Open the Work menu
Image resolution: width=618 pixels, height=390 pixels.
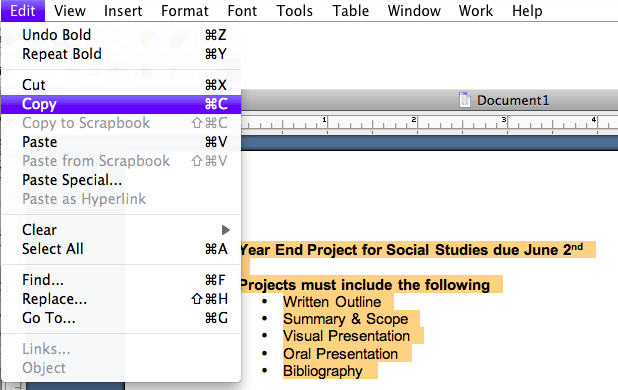[x=476, y=11]
